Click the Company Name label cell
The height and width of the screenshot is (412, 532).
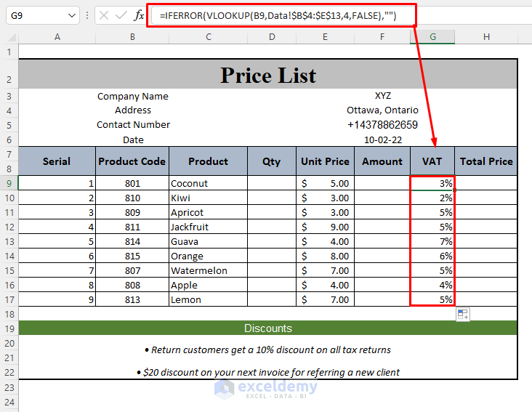pyautogui.click(x=133, y=97)
